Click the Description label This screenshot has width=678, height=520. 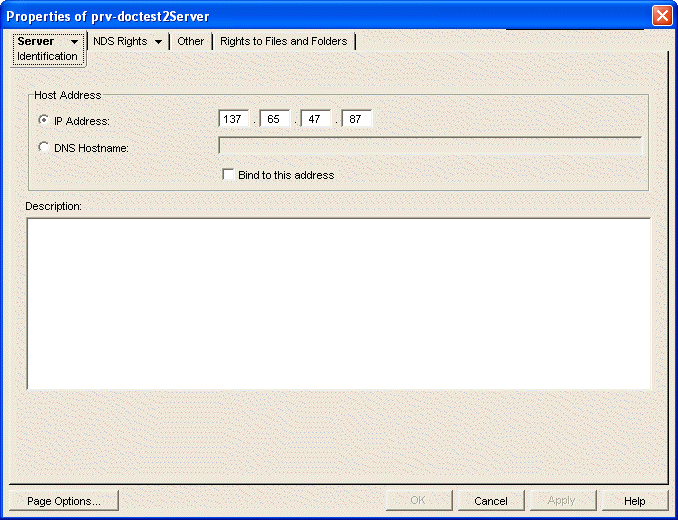point(53,206)
